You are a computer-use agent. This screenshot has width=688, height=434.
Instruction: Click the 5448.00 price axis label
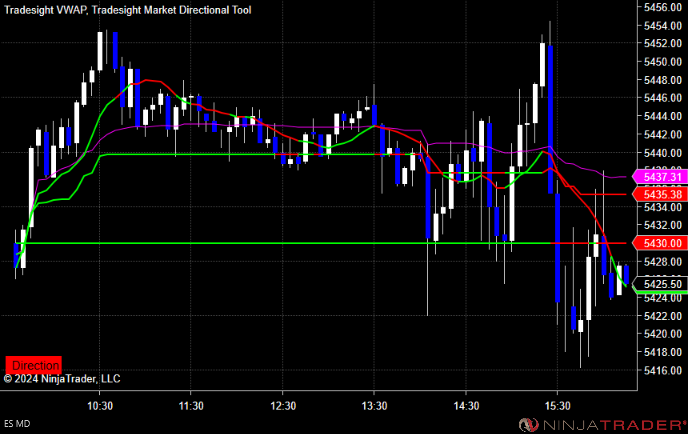(x=663, y=80)
